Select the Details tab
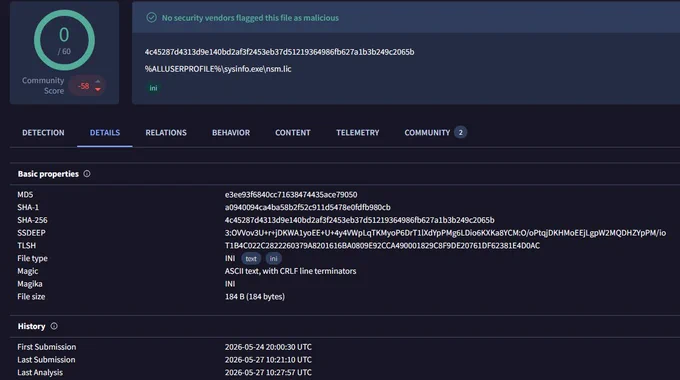This screenshot has height=380, width=680. (x=105, y=132)
